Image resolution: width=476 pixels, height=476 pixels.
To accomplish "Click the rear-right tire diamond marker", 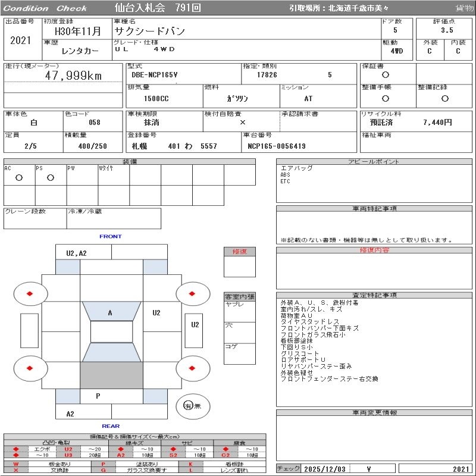I will pos(193,368).
